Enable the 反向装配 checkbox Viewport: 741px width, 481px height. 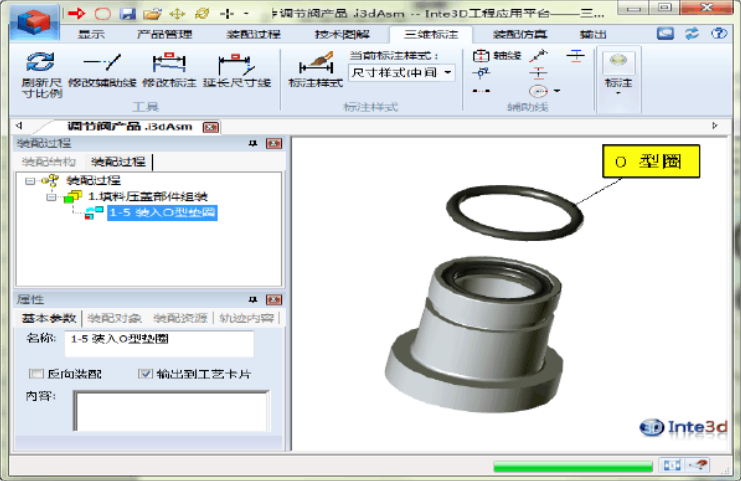[x=36, y=374]
